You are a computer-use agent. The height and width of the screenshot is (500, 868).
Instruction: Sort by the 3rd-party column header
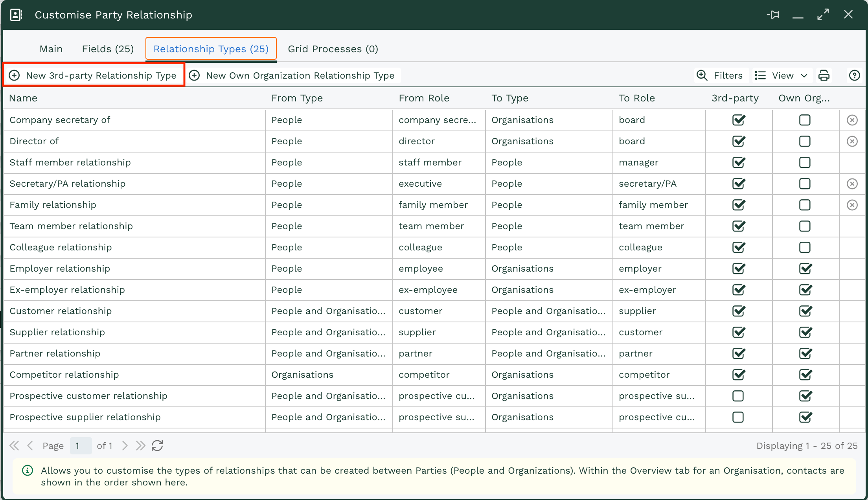click(x=739, y=98)
